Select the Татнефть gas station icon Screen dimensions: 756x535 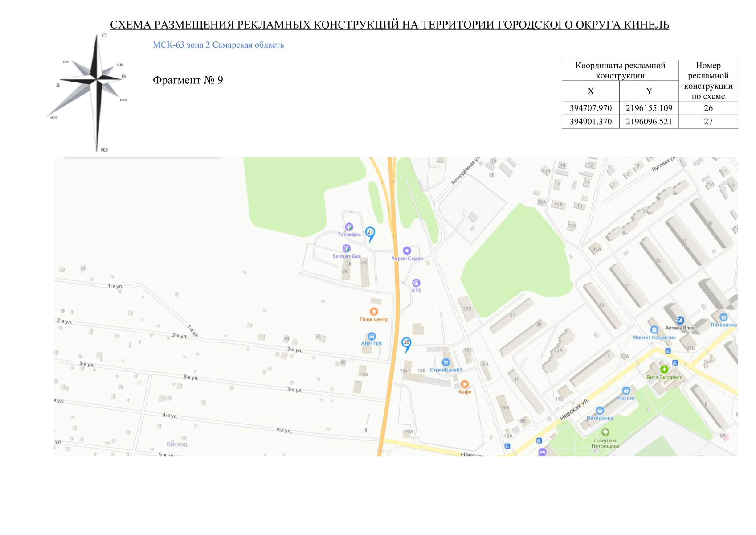click(349, 227)
